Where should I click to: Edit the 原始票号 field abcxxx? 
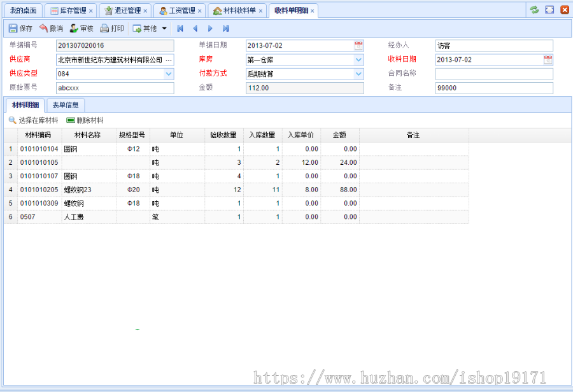coord(115,88)
